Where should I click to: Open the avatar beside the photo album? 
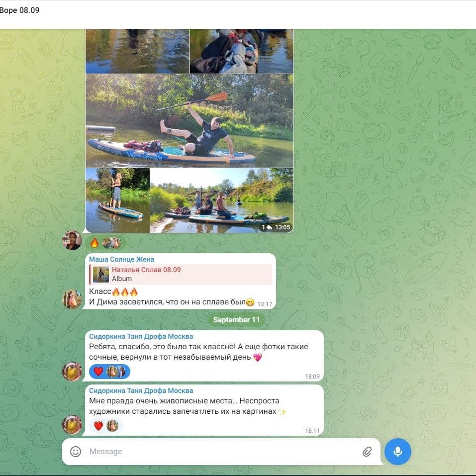pos(72,240)
